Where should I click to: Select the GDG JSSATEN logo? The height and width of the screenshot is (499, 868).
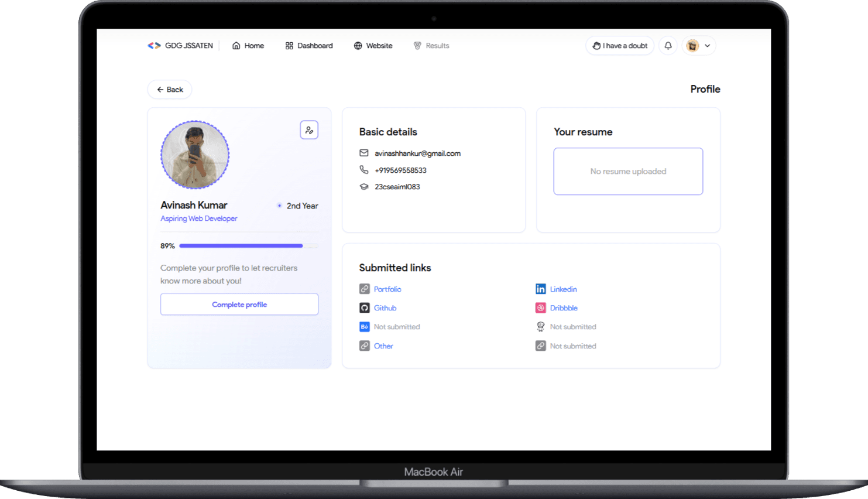click(155, 45)
